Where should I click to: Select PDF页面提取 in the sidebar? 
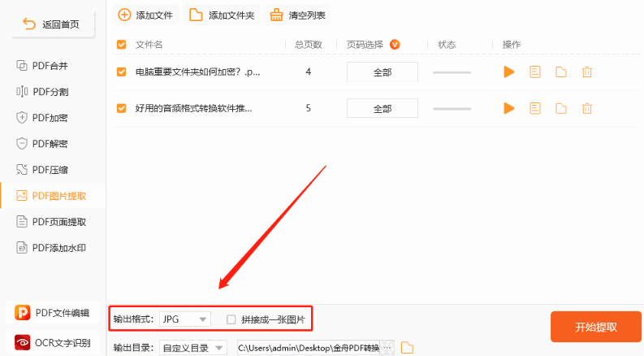pyautogui.click(x=51, y=222)
